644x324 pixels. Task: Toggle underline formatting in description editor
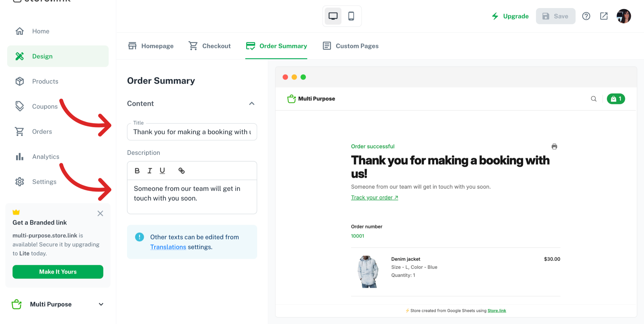[x=162, y=171]
